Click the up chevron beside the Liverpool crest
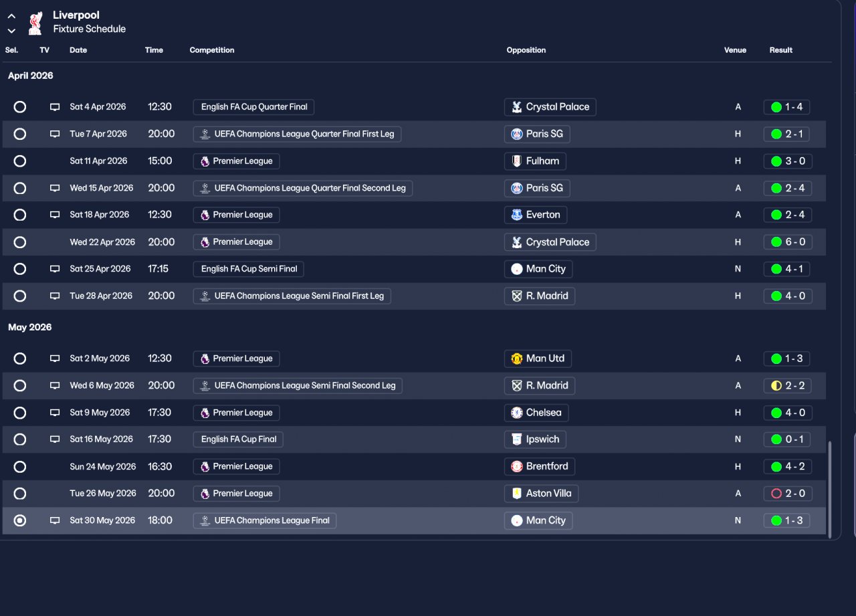Screen dimensions: 856x616 [x=11, y=16]
